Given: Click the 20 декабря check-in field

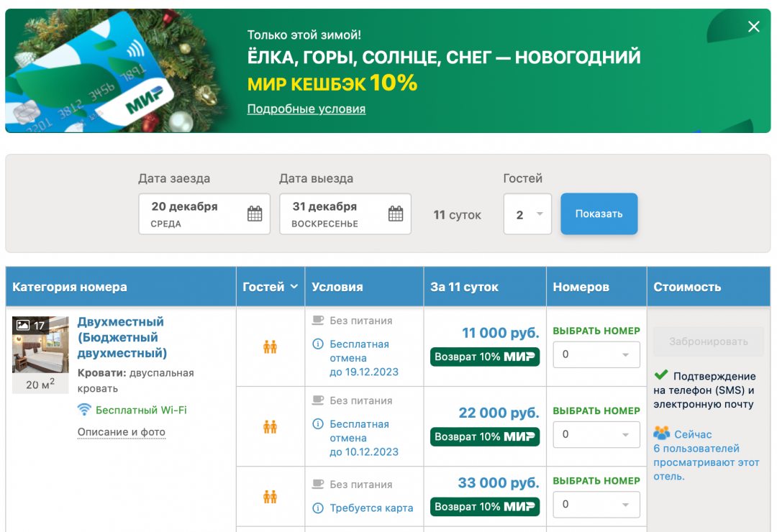Looking at the screenshot, I should pyautogui.click(x=204, y=214).
